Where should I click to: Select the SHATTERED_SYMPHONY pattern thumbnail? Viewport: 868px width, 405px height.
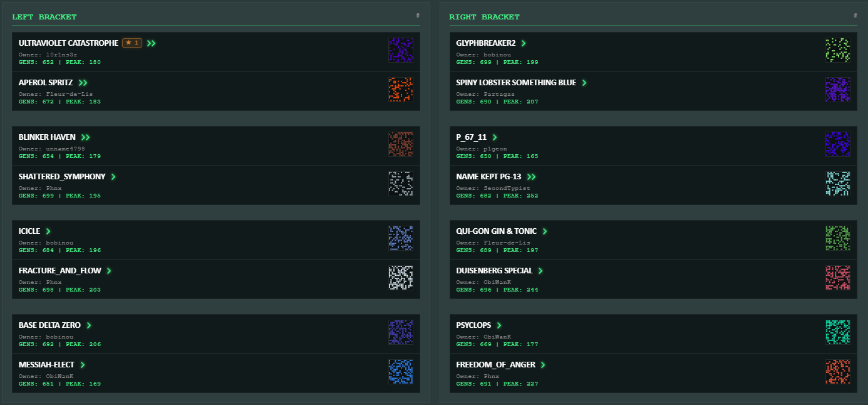401,184
